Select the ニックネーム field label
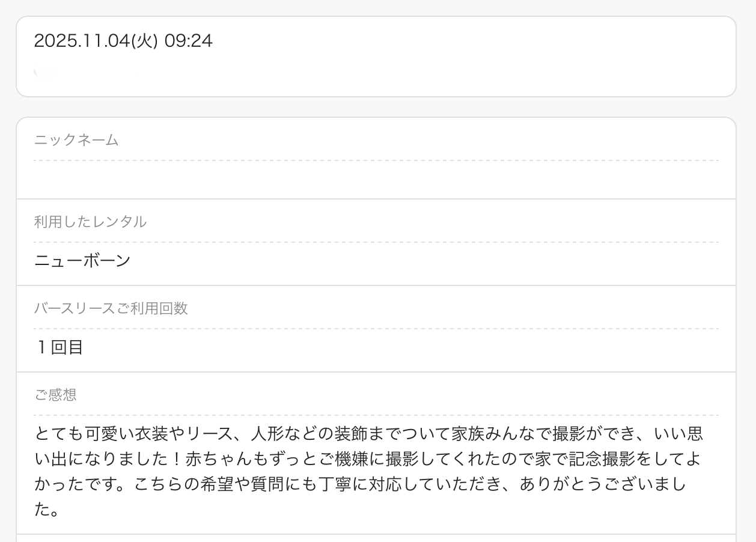The height and width of the screenshot is (542, 756). [x=76, y=140]
